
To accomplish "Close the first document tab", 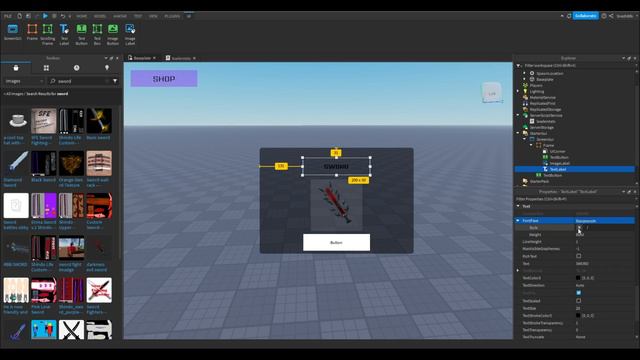I will click(154, 58).
